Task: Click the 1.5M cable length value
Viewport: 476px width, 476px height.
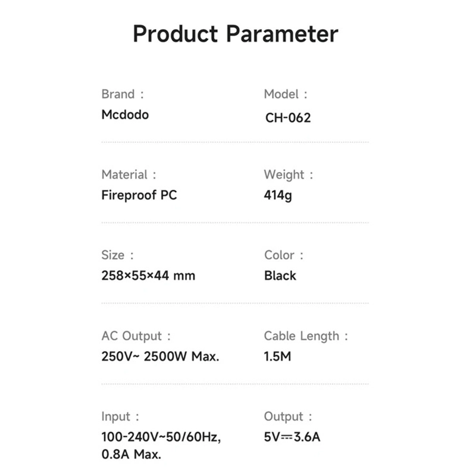Action: coord(277,356)
